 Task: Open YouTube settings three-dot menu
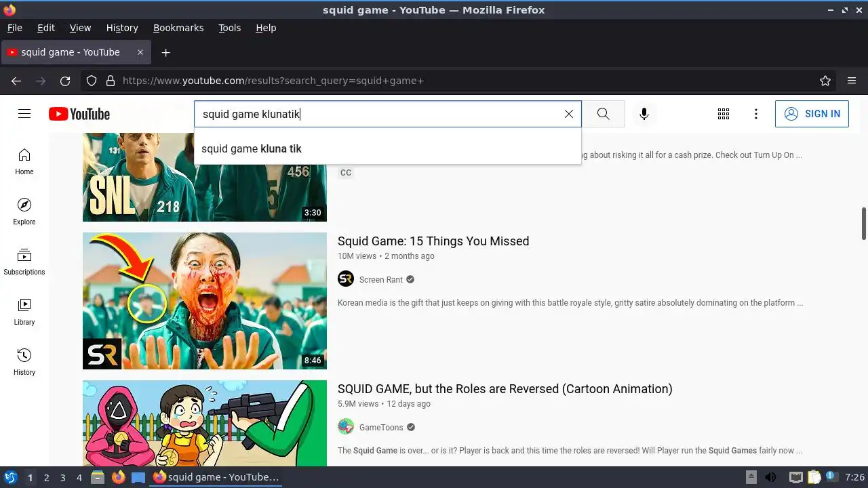756,114
